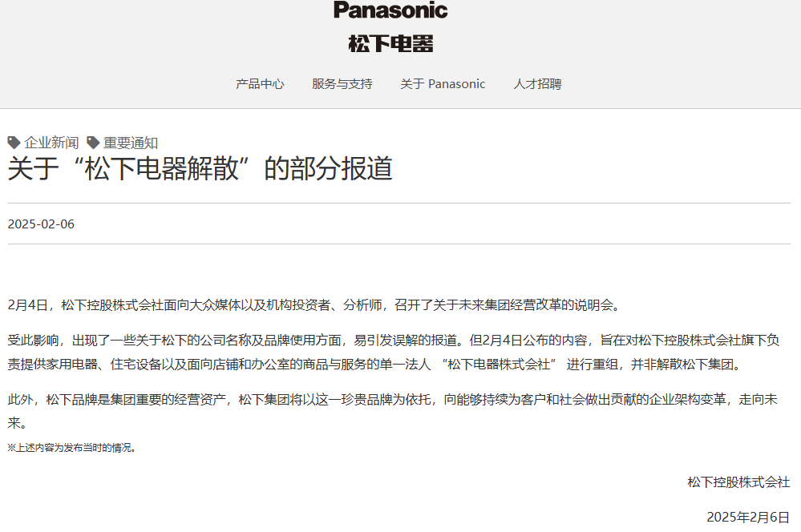Go to 关于 Panasonic in navigation

[443, 84]
